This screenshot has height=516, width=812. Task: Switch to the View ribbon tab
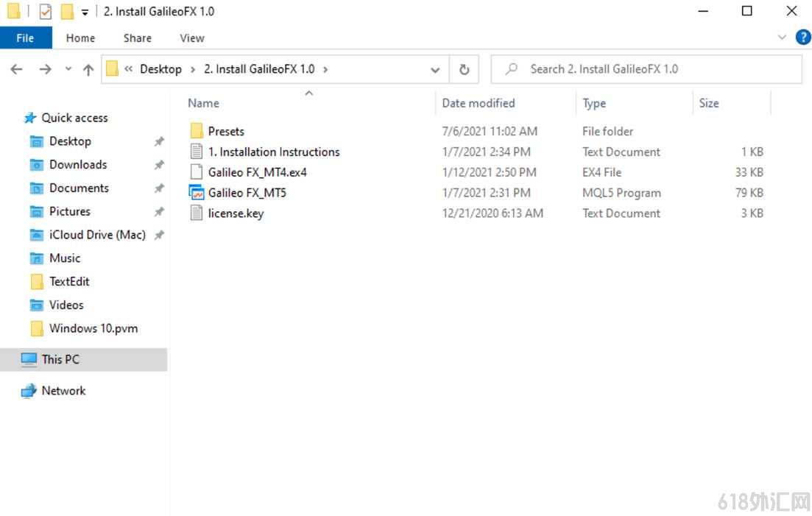pyautogui.click(x=192, y=38)
